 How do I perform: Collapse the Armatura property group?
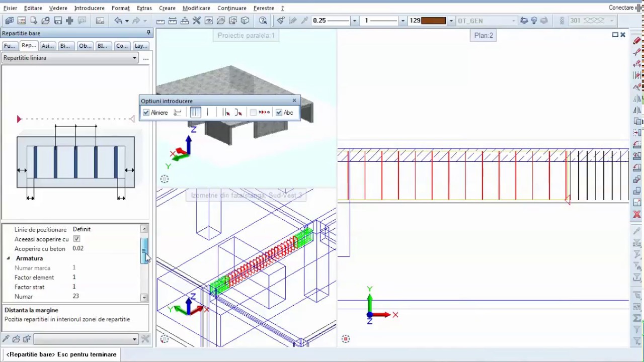(x=8, y=258)
